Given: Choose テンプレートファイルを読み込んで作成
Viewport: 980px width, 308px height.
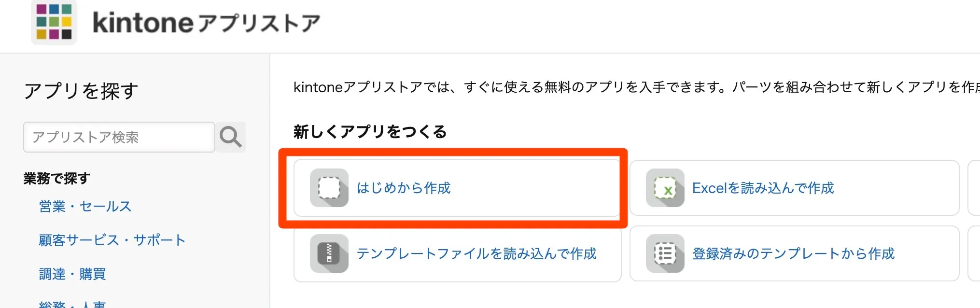Looking at the screenshot, I should [x=457, y=253].
